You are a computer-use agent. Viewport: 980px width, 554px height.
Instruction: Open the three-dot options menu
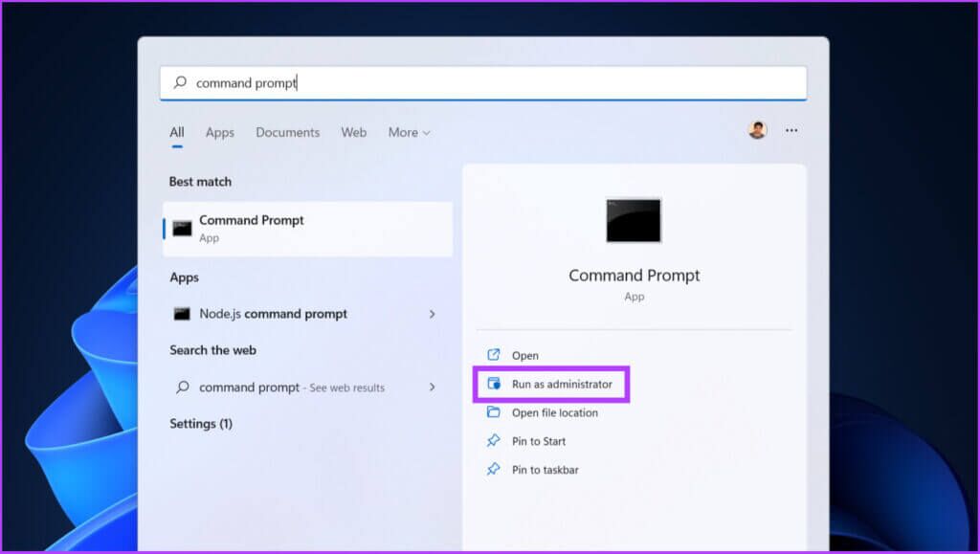pos(791,130)
